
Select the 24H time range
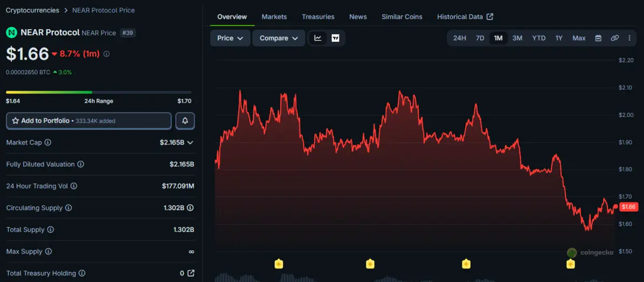click(x=460, y=38)
